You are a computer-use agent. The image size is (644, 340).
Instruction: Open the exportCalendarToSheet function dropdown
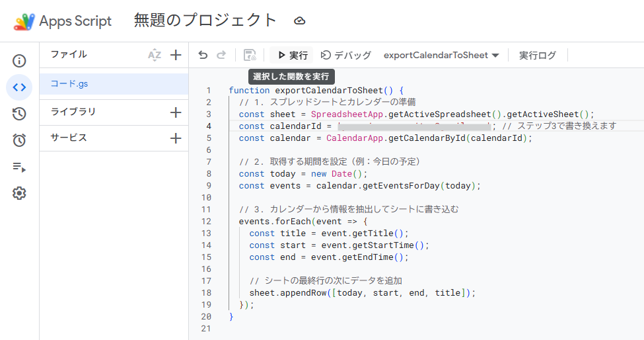pyautogui.click(x=441, y=56)
